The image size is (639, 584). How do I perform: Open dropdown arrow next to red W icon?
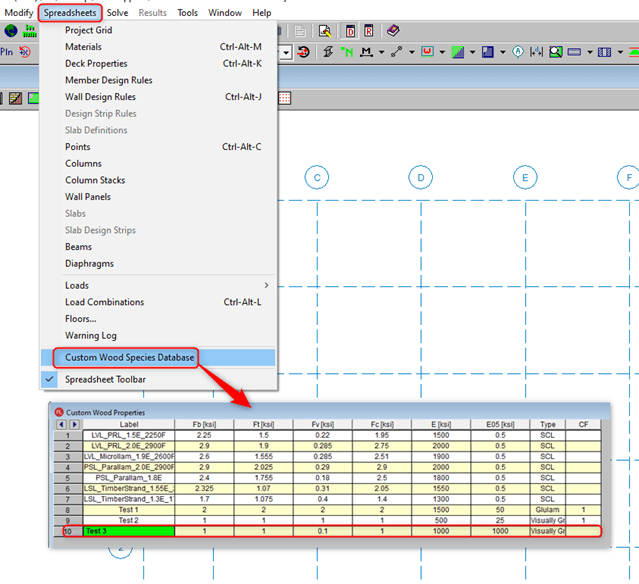[x=441, y=52]
